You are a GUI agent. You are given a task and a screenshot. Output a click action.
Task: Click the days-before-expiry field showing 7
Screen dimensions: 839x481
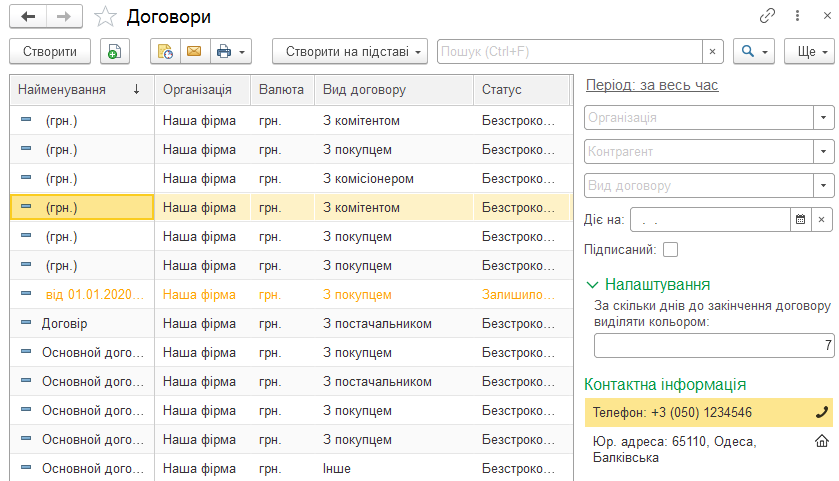tap(714, 345)
